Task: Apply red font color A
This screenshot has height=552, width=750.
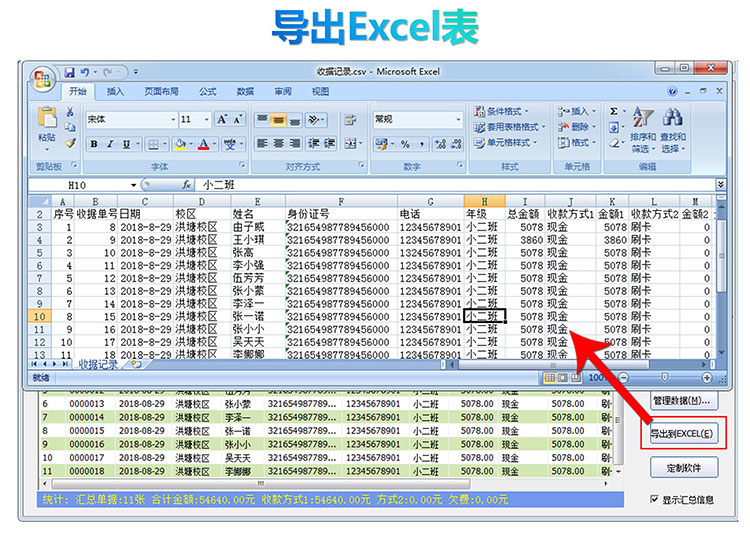Action: click(x=204, y=144)
